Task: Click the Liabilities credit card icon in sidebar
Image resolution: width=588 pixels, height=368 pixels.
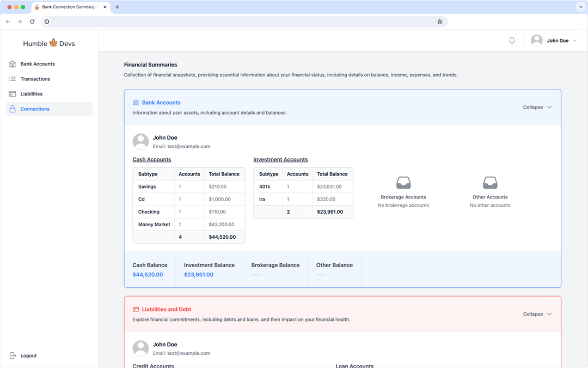Action: (12, 93)
